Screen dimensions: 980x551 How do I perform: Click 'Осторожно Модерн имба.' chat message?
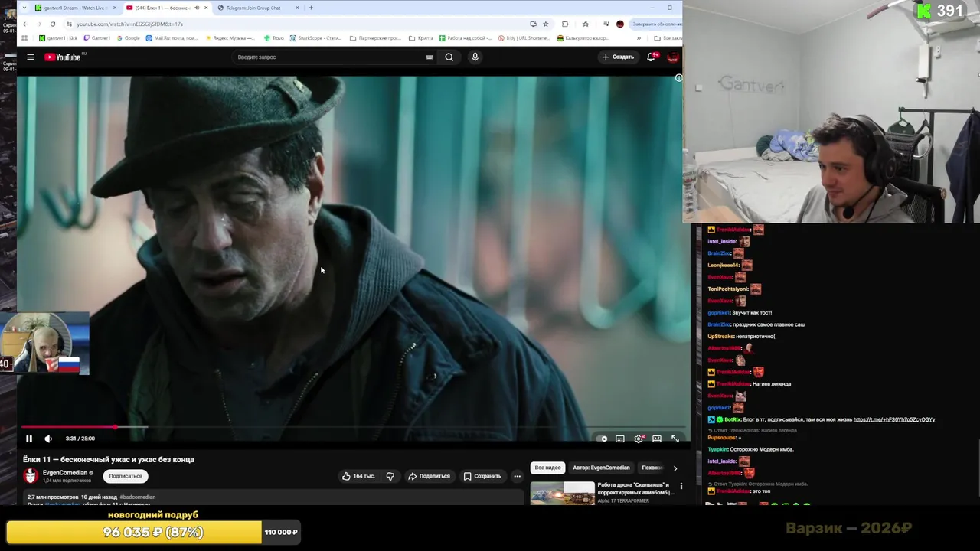(x=763, y=449)
